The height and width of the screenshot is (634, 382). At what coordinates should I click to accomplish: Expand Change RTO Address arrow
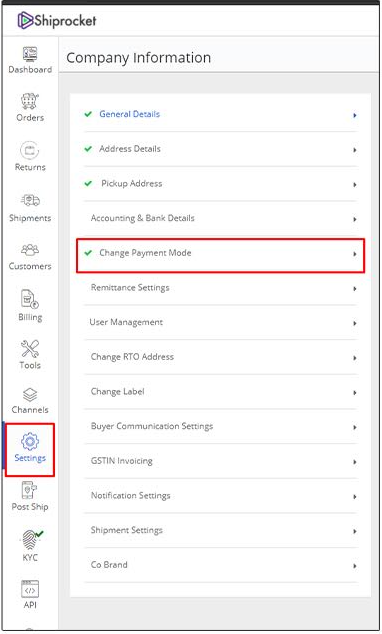[355, 358]
